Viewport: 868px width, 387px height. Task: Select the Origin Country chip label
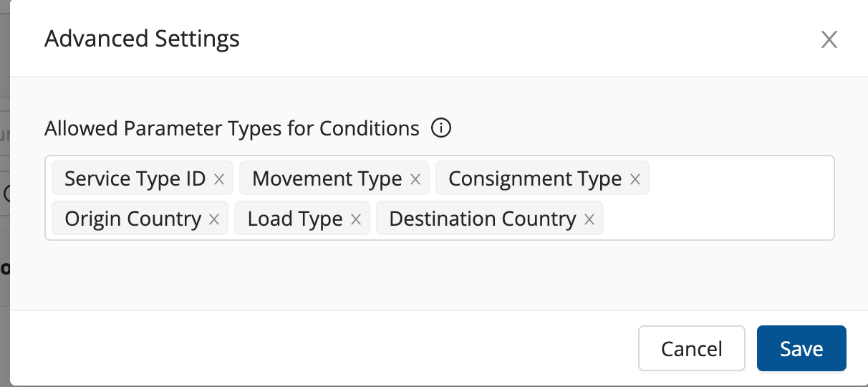point(132,219)
